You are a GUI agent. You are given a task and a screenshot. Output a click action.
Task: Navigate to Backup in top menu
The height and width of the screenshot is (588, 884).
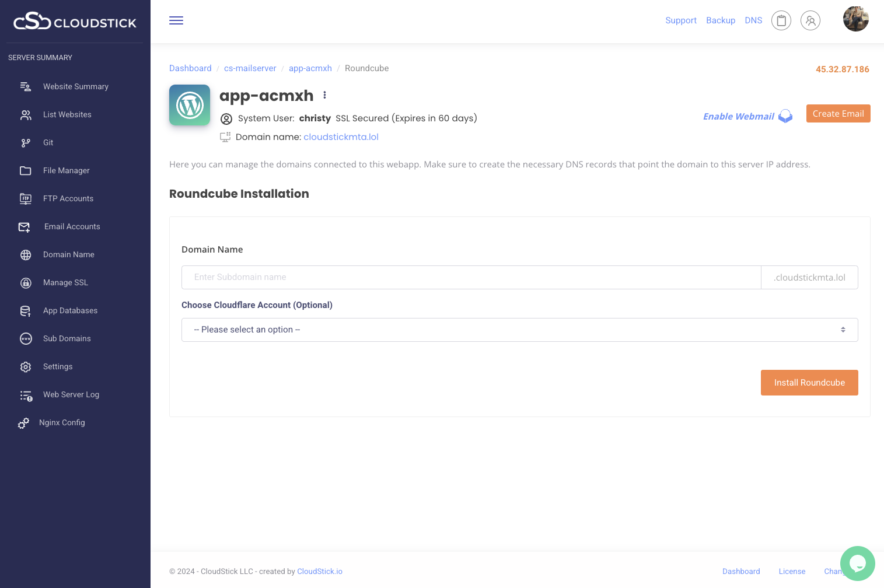coord(721,20)
